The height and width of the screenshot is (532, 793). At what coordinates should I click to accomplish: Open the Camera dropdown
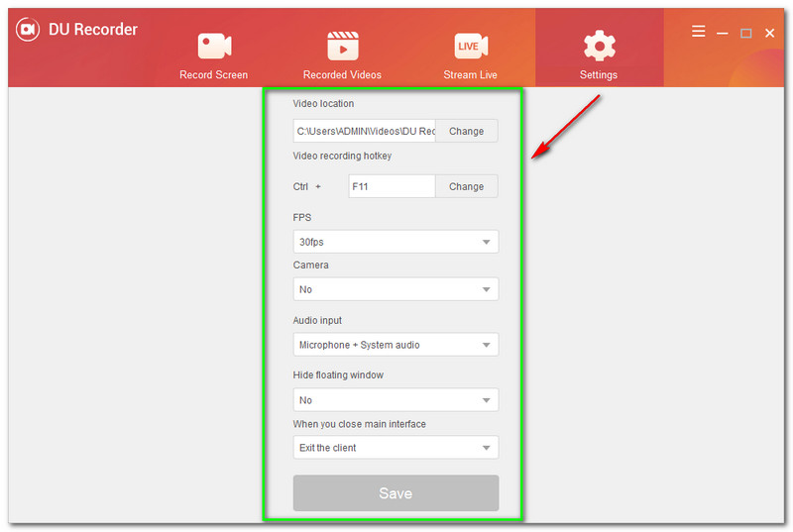[x=396, y=289]
